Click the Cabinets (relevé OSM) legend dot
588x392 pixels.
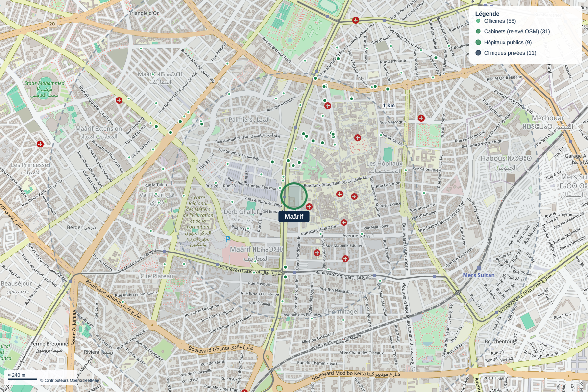[478, 31]
